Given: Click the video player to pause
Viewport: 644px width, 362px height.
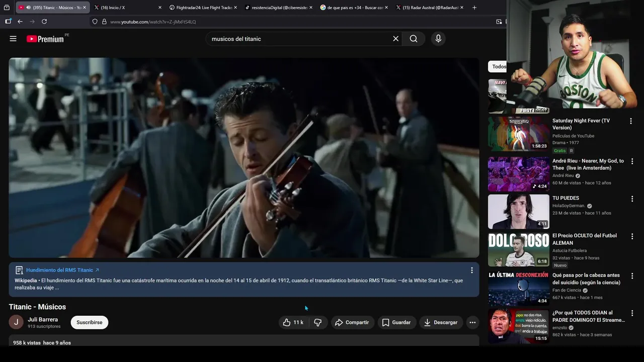Looking at the screenshot, I should tap(244, 157).
